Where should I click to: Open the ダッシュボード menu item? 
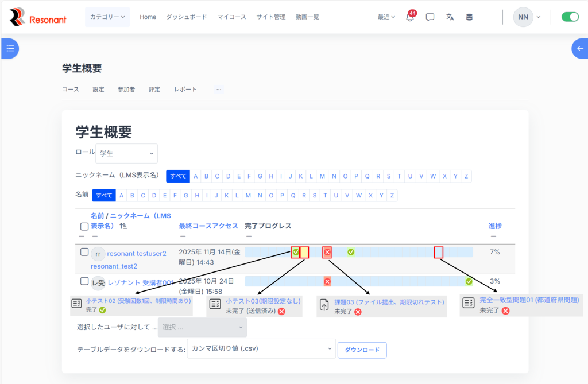187,17
